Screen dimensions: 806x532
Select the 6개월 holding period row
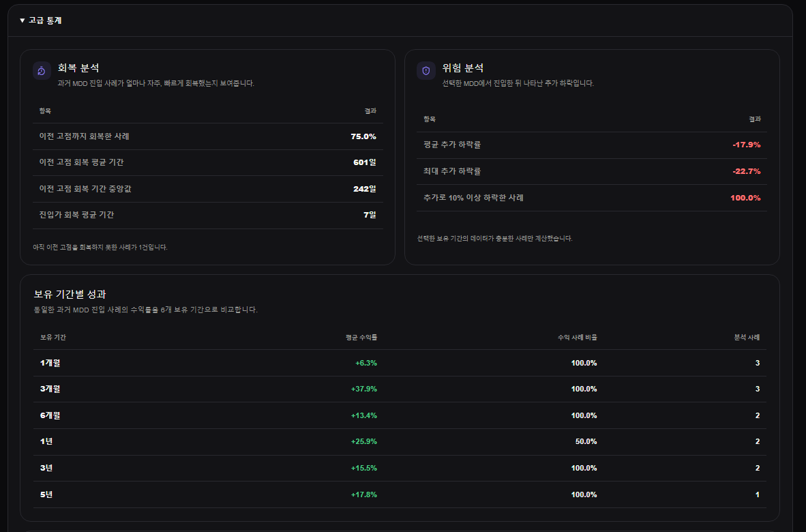pyautogui.click(x=400, y=415)
